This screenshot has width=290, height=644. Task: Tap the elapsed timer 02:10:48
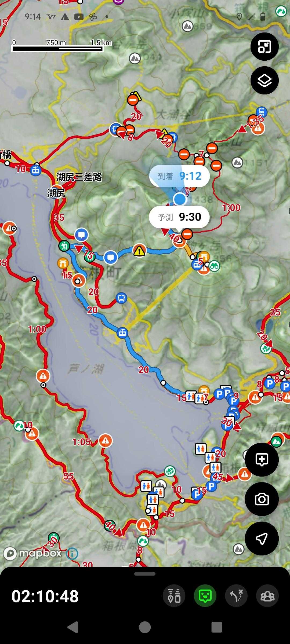(45, 596)
